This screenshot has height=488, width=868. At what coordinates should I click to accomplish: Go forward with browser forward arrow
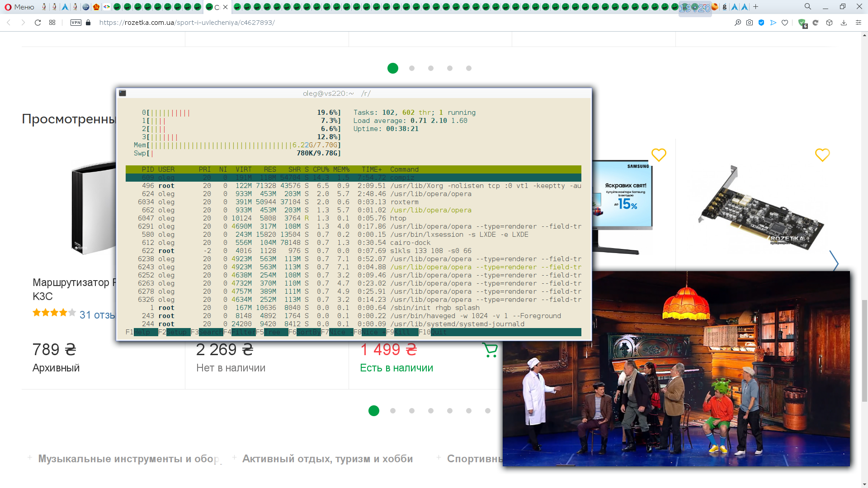click(x=23, y=23)
